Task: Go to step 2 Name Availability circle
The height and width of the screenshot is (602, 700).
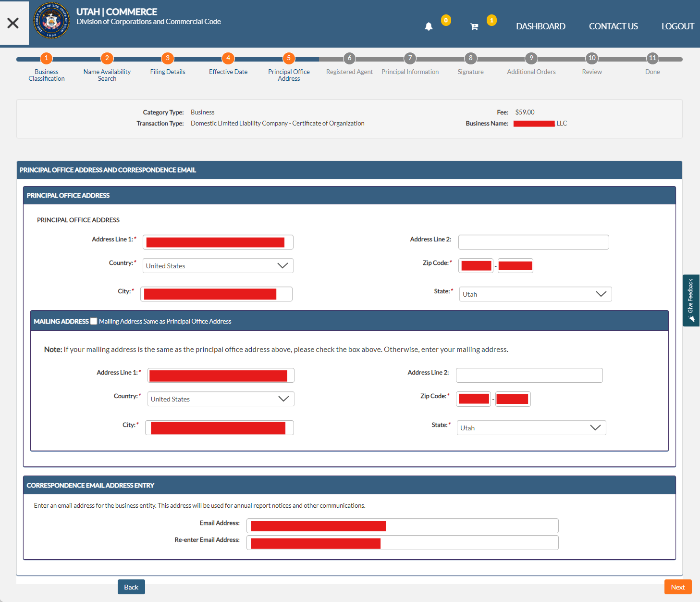Action: click(107, 58)
